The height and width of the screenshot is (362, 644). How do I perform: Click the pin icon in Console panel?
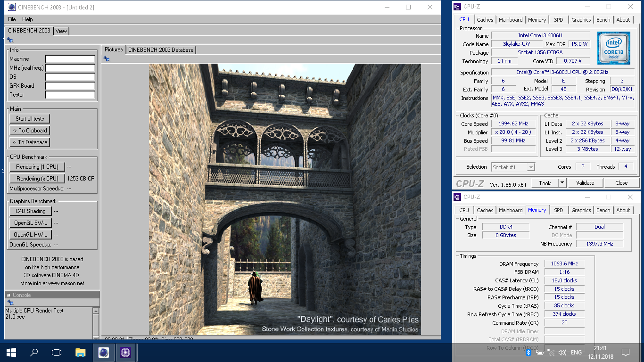click(x=10, y=302)
